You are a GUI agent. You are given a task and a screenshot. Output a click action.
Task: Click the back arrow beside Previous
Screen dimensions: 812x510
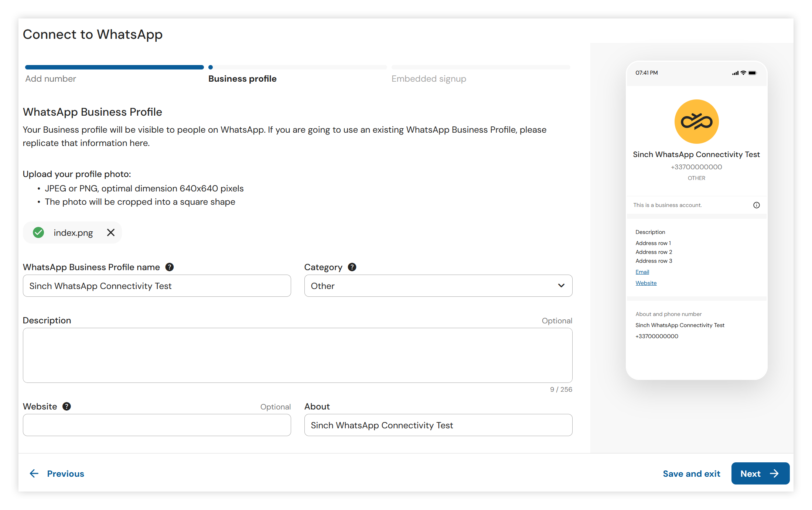click(x=34, y=473)
